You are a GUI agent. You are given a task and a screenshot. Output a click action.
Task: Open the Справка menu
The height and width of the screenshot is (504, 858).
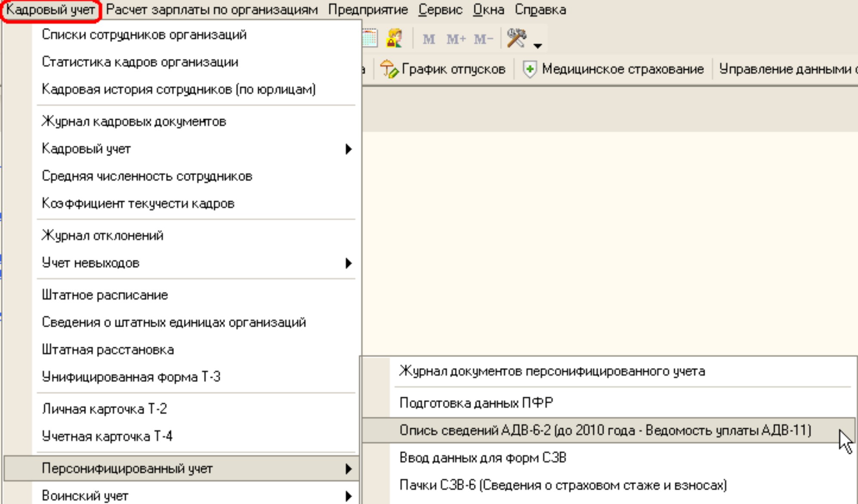[540, 10]
